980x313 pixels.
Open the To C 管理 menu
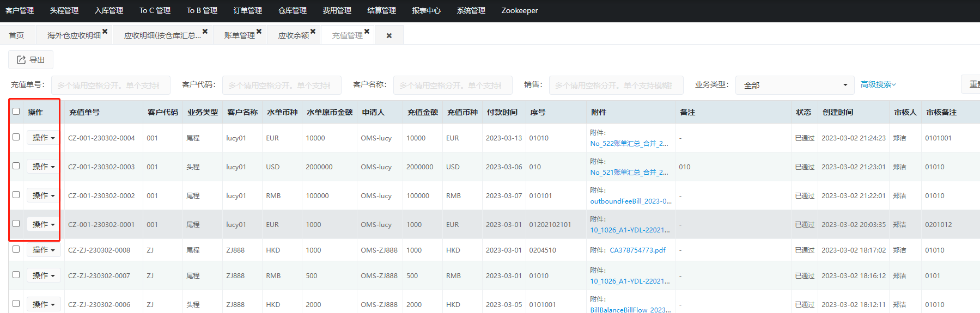[x=155, y=10]
